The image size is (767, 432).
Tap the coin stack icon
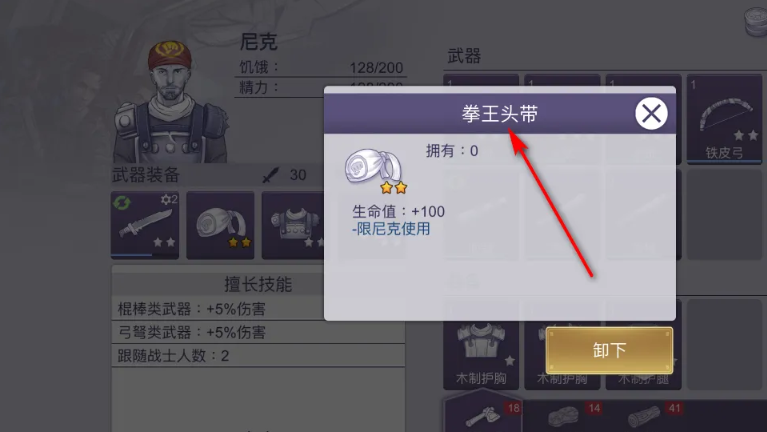point(756,22)
